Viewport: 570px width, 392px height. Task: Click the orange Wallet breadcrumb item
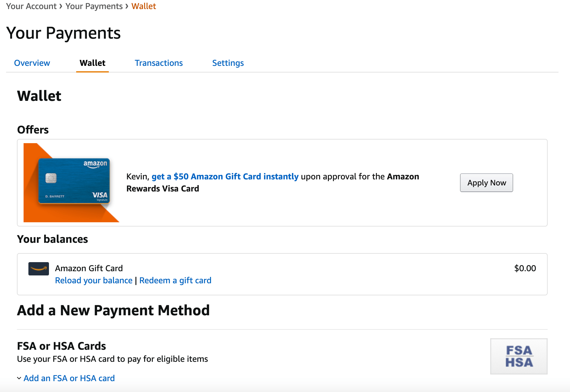[144, 6]
